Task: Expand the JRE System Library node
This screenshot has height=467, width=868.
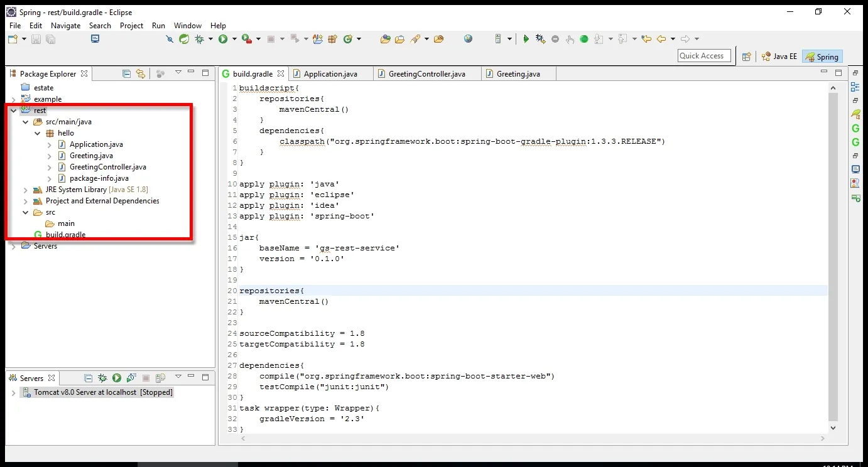Action: coord(25,190)
